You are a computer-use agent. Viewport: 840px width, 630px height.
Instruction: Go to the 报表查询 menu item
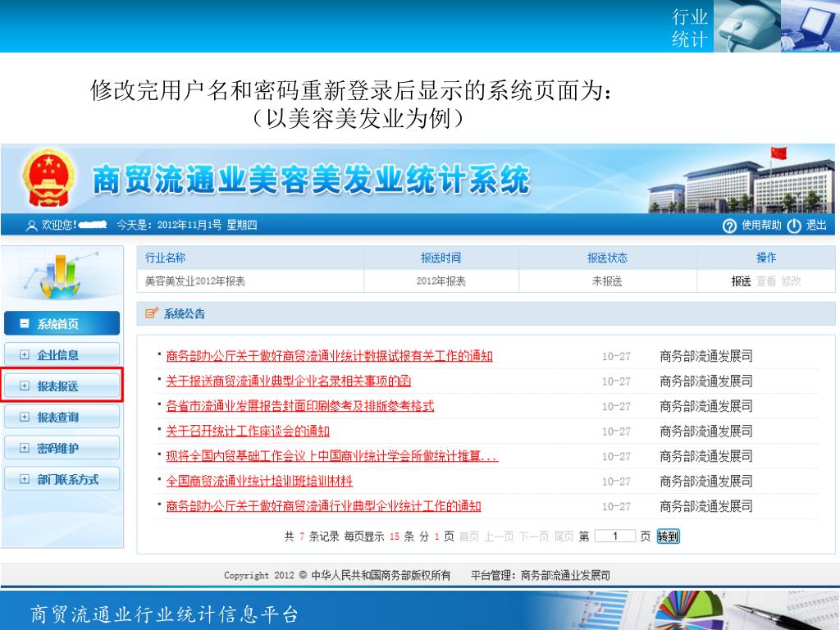pyautogui.click(x=62, y=417)
